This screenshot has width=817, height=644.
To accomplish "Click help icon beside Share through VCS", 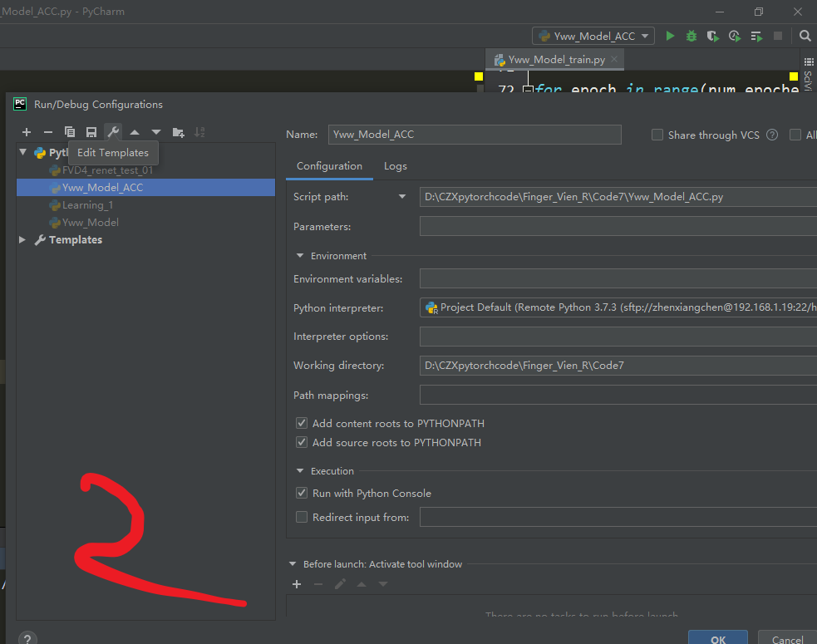I will pos(772,135).
